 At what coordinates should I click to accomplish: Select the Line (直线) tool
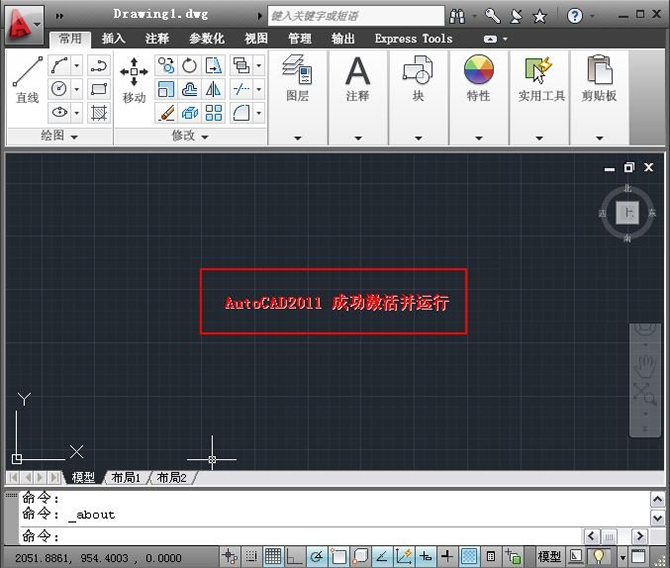click(x=27, y=80)
